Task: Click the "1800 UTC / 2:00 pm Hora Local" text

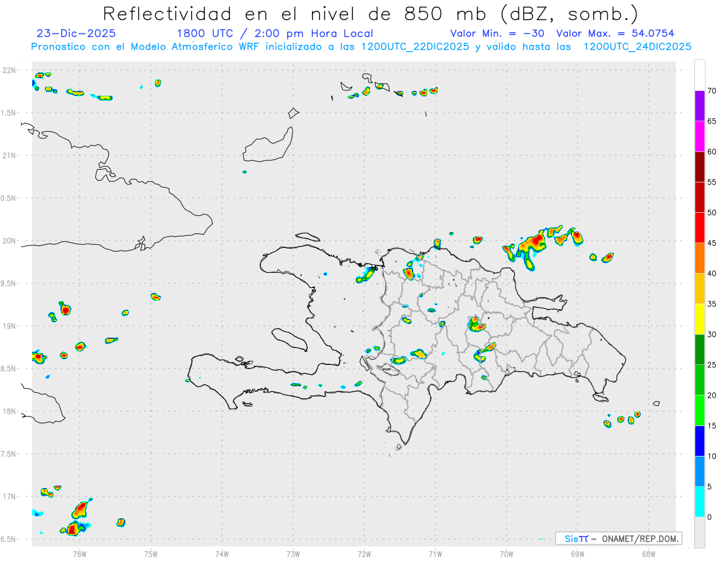Action: point(275,33)
